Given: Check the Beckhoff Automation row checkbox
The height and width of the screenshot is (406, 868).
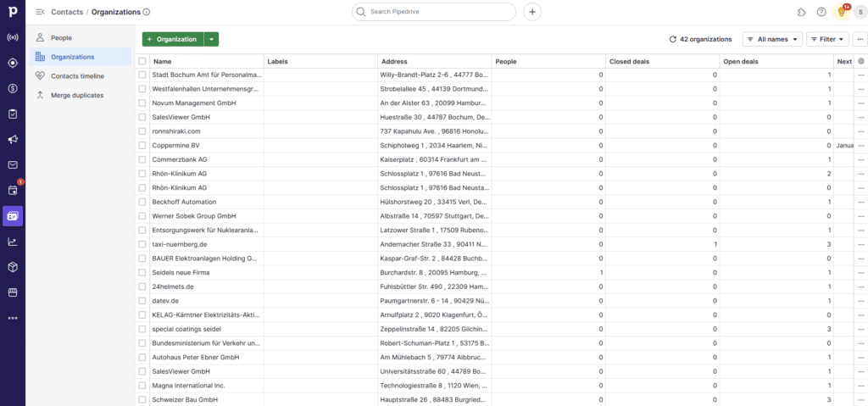Looking at the screenshot, I should [142, 202].
